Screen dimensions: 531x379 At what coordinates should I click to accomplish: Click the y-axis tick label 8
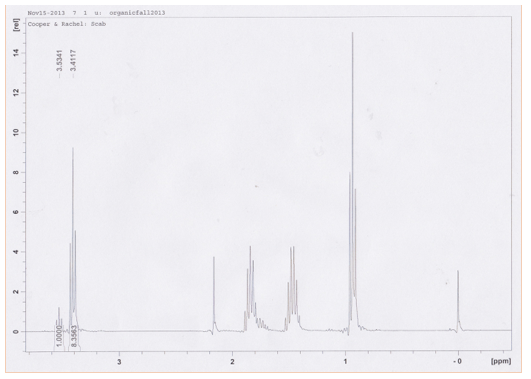point(16,172)
